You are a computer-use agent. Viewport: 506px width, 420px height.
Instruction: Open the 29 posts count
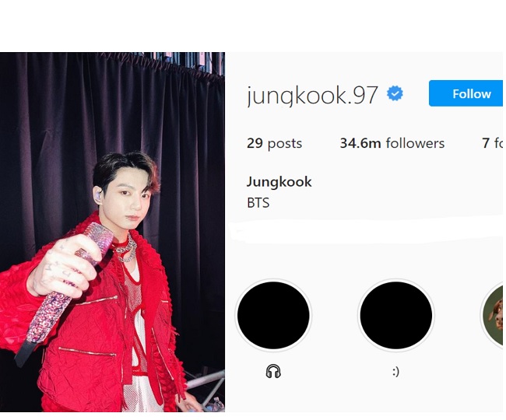(274, 143)
